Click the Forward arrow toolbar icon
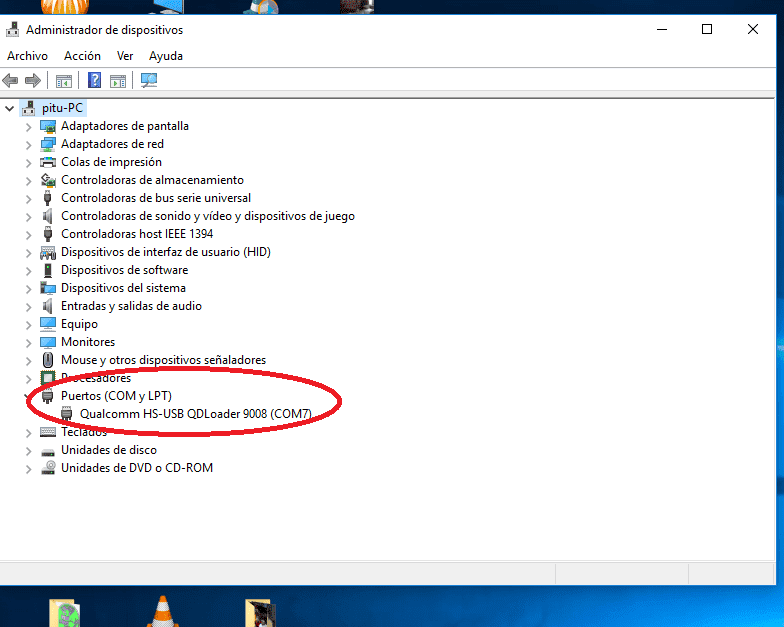The width and height of the screenshot is (784, 627). click(x=33, y=80)
